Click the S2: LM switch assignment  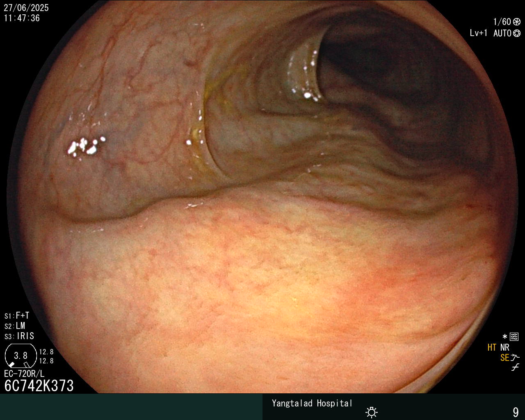pyautogui.click(x=15, y=326)
